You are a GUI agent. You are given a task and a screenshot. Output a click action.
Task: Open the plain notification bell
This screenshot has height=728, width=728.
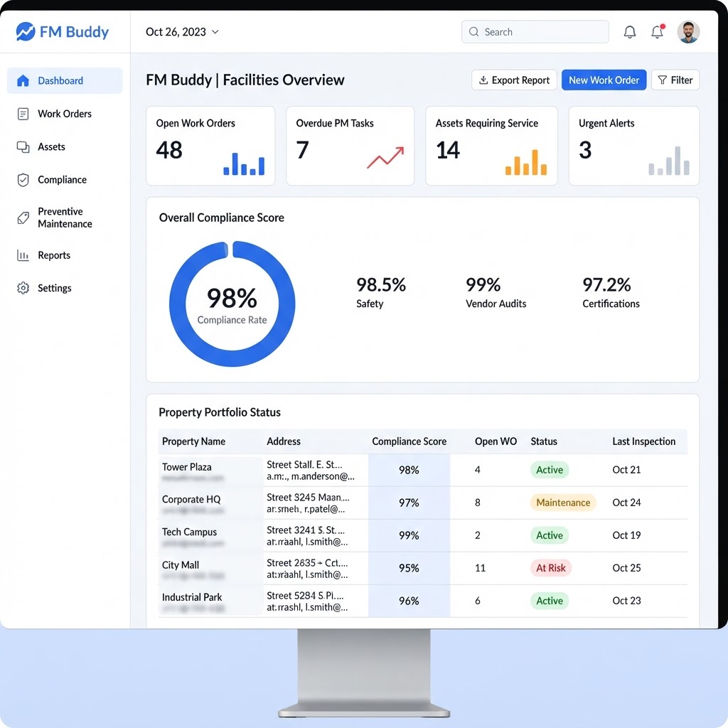point(630,32)
